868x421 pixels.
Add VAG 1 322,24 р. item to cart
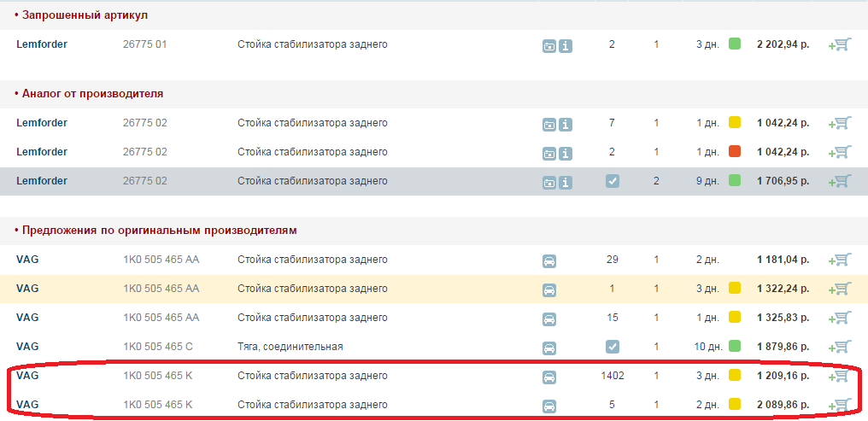click(x=839, y=289)
